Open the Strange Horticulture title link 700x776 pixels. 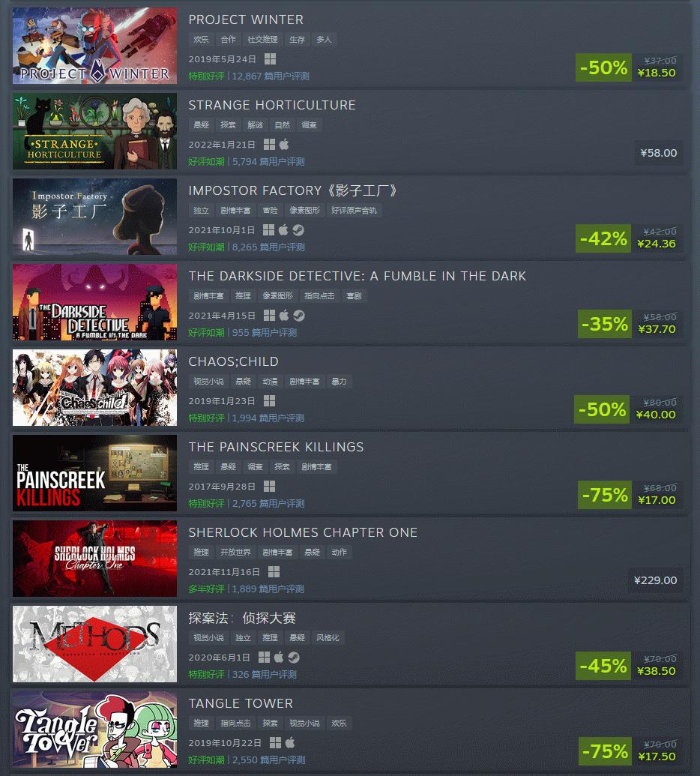coord(272,105)
